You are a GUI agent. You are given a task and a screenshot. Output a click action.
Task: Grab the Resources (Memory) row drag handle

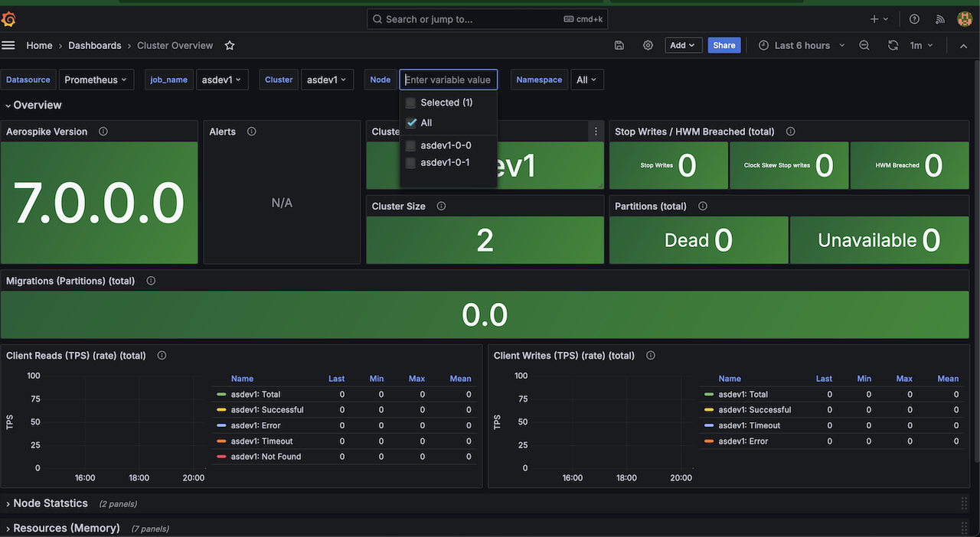coord(964,528)
